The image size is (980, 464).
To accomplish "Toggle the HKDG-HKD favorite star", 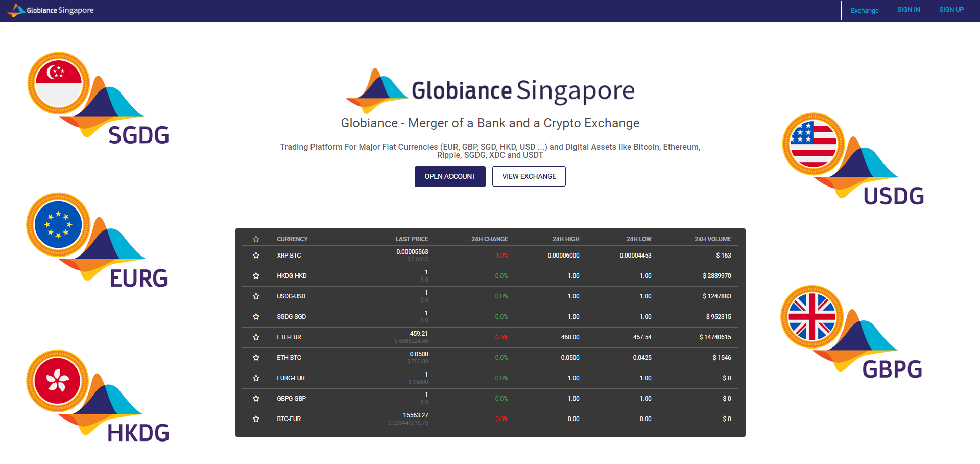I will [256, 276].
